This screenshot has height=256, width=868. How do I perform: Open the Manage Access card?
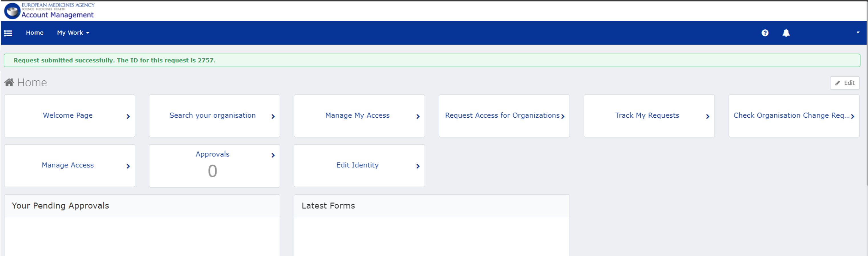[68, 165]
